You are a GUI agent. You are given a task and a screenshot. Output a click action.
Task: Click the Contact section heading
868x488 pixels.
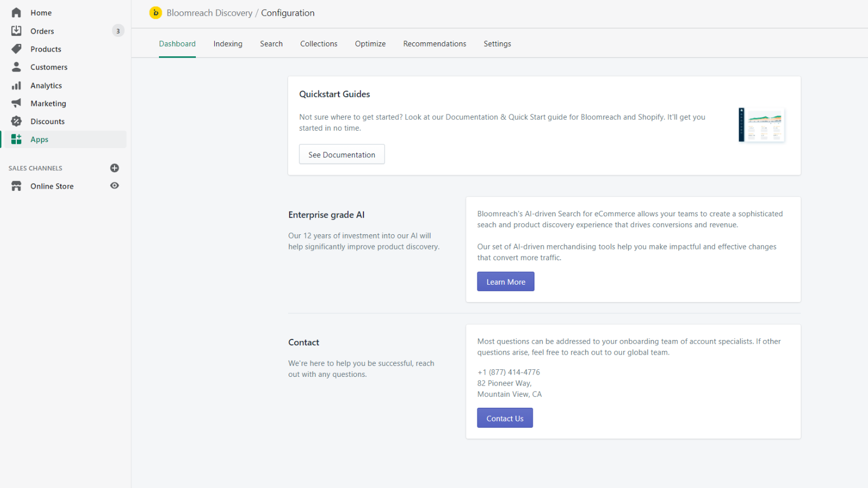click(x=304, y=342)
